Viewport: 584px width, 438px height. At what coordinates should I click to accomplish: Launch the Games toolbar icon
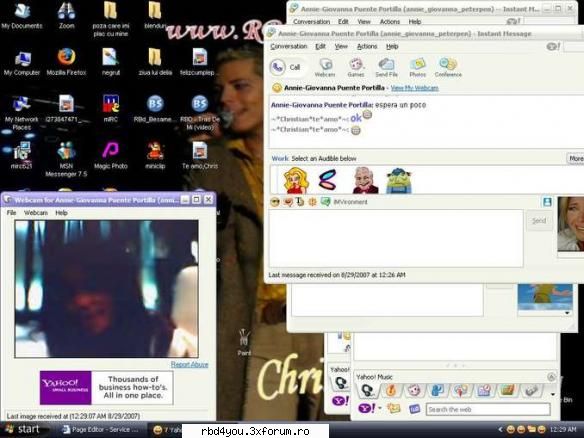(x=356, y=67)
